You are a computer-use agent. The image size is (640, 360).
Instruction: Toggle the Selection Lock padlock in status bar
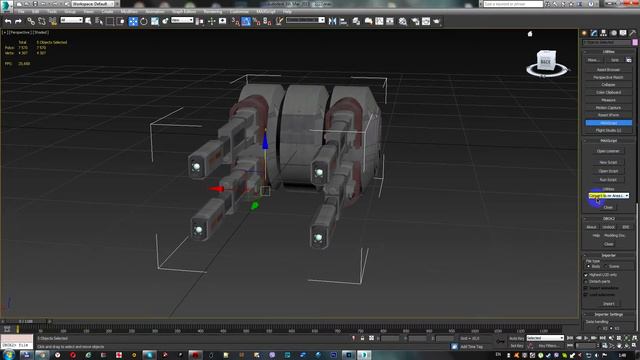pyautogui.click(x=362, y=338)
